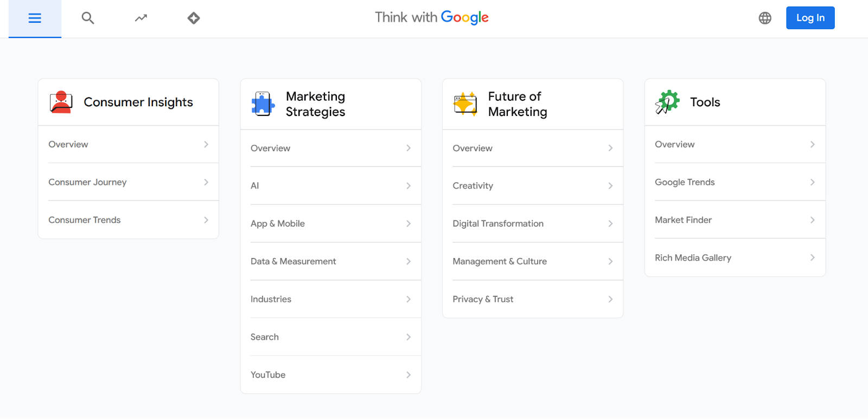Select Privacy & Trust under Future of Marketing

pyautogui.click(x=482, y=299)
